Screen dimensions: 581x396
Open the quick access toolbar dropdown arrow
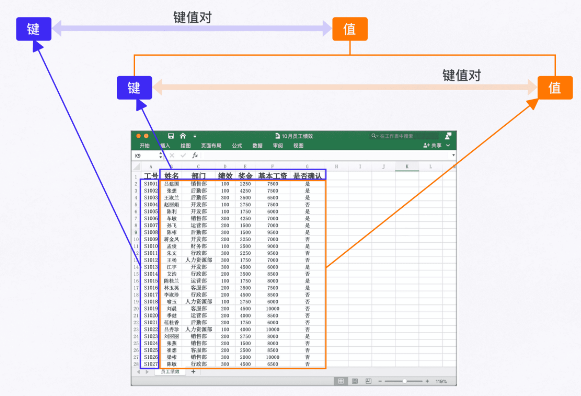click(x=195, y=136)
